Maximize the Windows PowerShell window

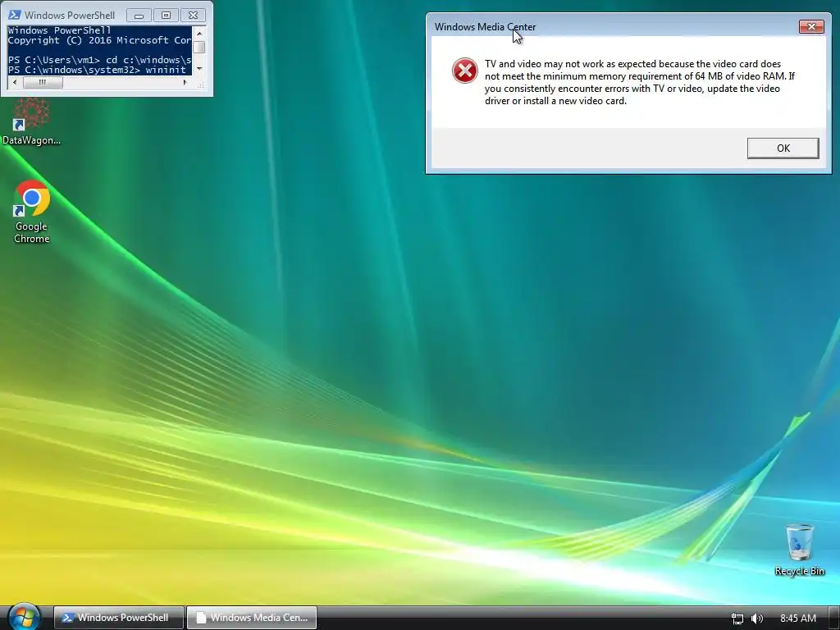pyautogui.click(x=166, y=16)
